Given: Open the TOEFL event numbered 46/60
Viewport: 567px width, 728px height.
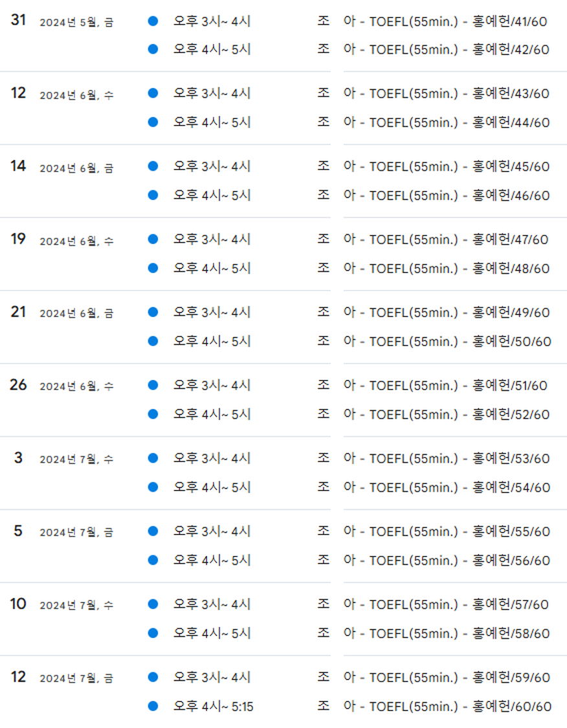Looking at the screenshot, I should pos(433,195).
